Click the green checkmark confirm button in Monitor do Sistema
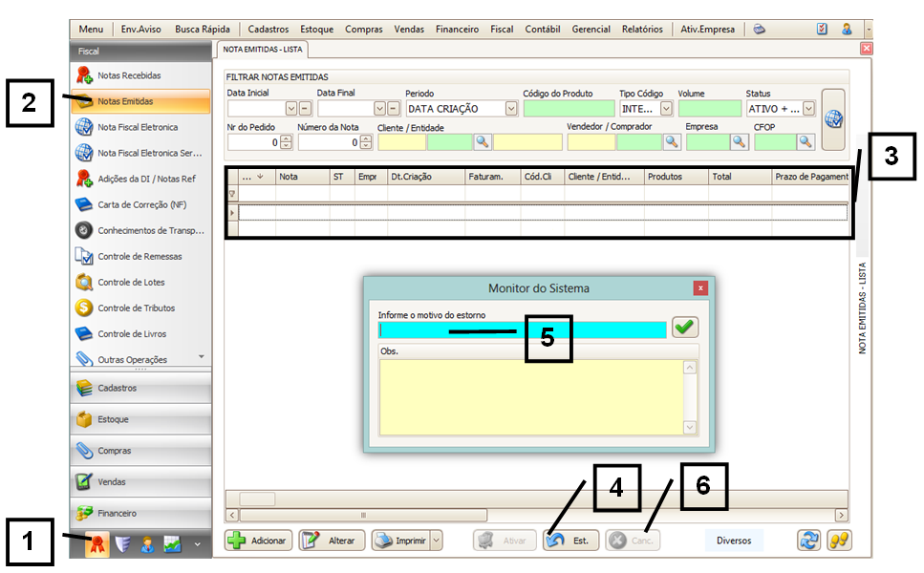924x573 pixels. [685, 328]
